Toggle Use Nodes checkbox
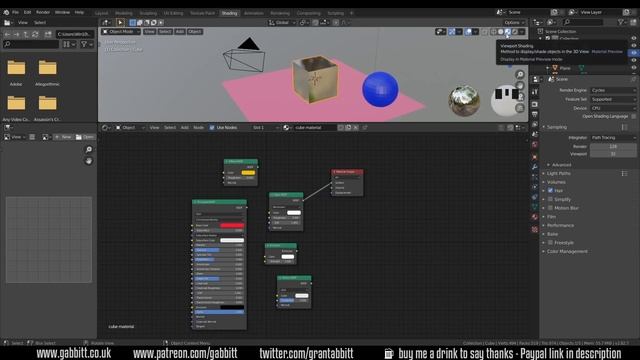 coord(212,128)
